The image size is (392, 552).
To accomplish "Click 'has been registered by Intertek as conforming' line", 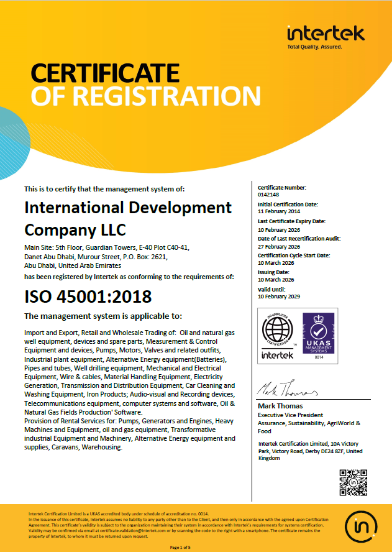I will click(129, 277).
